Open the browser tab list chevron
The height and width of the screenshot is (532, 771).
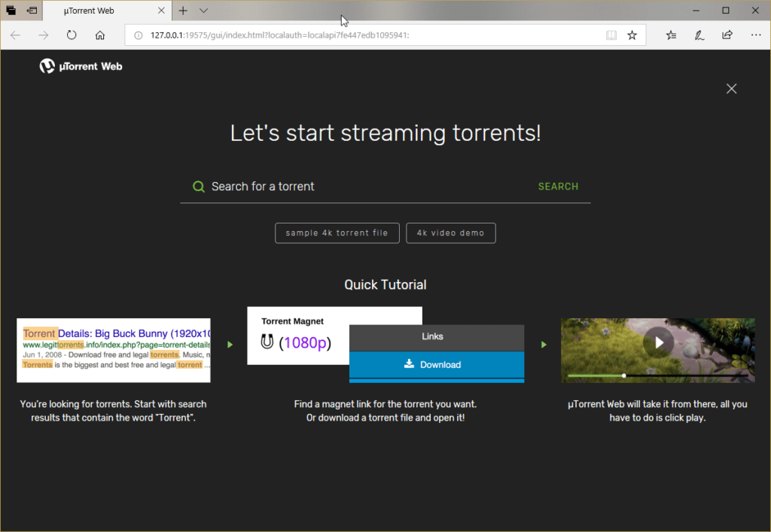tap(203, 11)
